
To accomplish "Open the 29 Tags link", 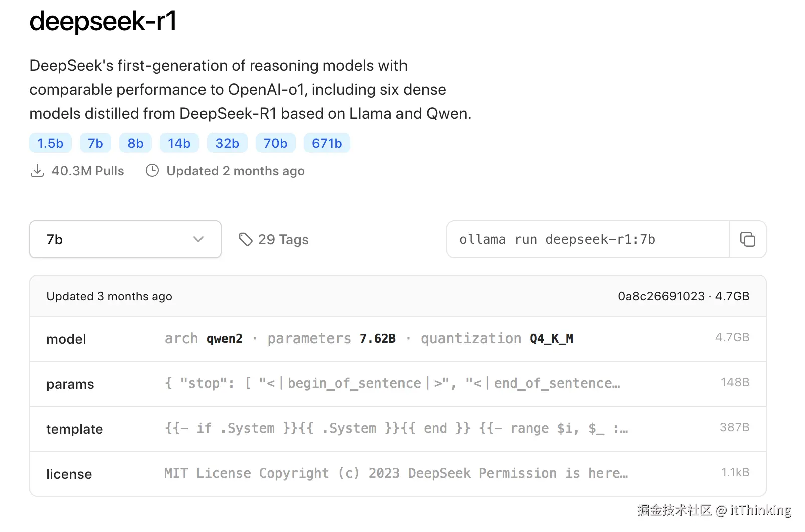I will coord(283,240).
